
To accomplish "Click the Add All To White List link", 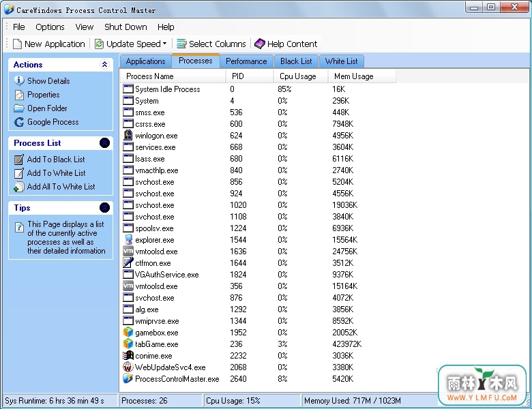I will point(61,187).
